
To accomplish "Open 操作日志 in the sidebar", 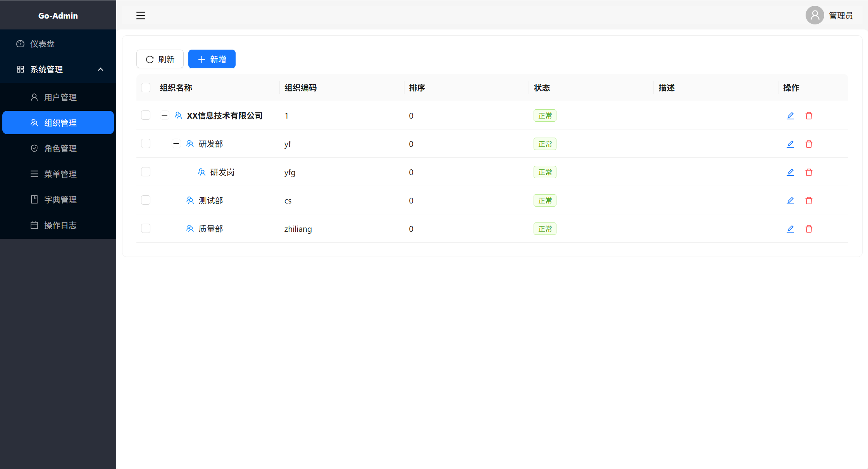I will (x=60, y=225).
